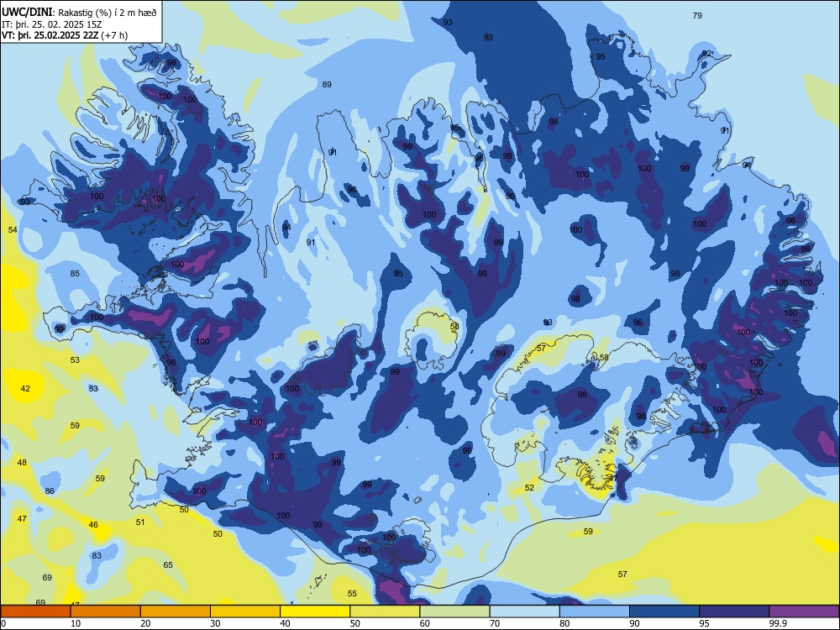This screenshot has height=630, width=840.
Task: Click the pale blue 70–80 legend swatch
Action: coord(524,612)
